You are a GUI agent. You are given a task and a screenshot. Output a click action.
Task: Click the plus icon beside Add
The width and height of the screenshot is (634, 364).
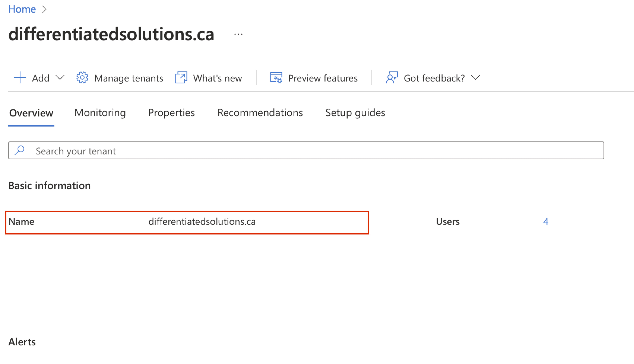point(20,78)
